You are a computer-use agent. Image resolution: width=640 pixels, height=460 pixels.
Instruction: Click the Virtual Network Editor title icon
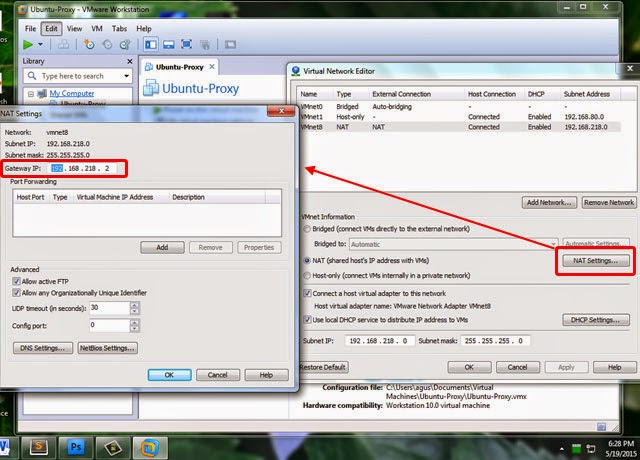coord(296,71)
